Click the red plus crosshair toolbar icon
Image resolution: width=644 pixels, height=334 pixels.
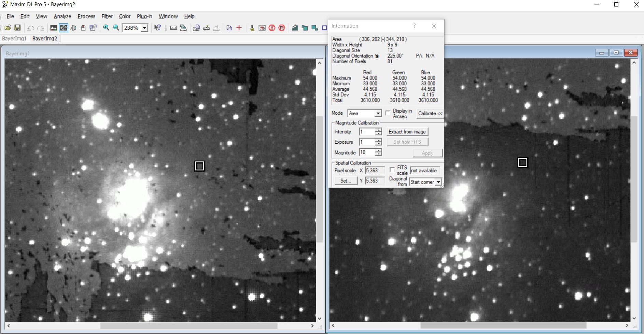pyautogui.click(x=239, y=28)
